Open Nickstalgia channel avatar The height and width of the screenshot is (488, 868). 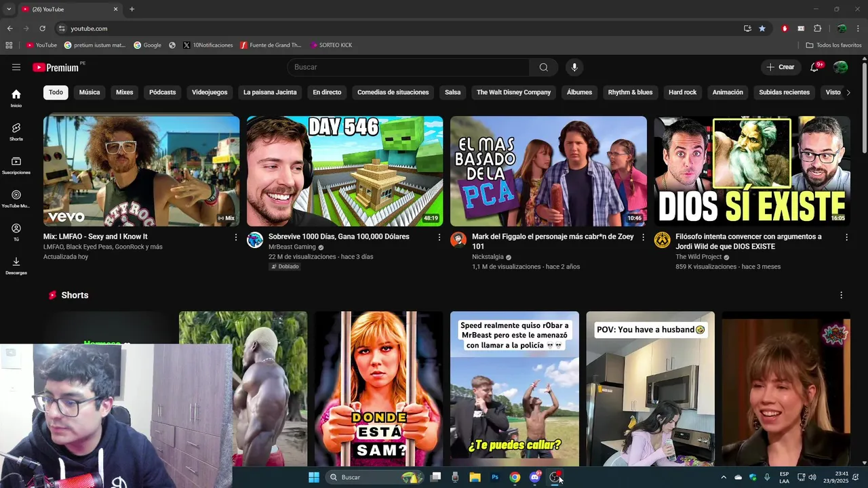458,240
